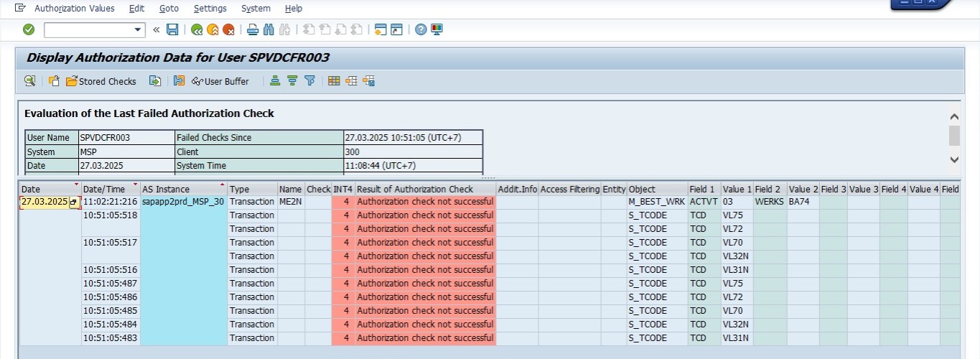This screenshot has height=359, width=980.
Task: Click the scroll-up arrow of evaluation panel
Action: click(x=954, y=116)
